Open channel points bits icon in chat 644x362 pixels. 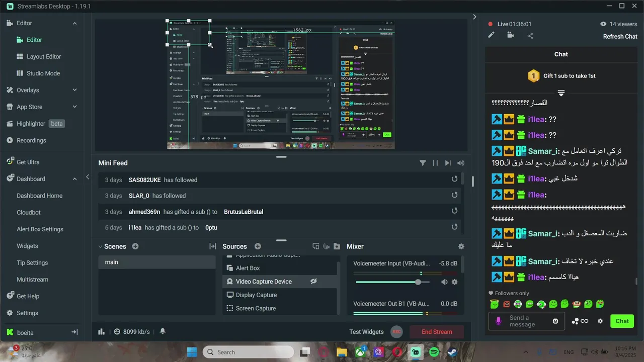580,321
